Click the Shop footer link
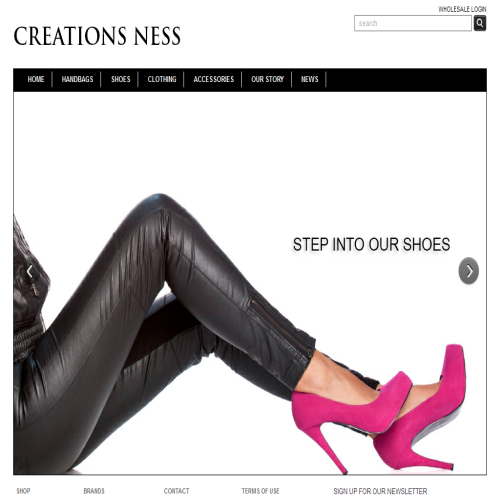Viewport: 500px width, 500px height. (23, 491)
